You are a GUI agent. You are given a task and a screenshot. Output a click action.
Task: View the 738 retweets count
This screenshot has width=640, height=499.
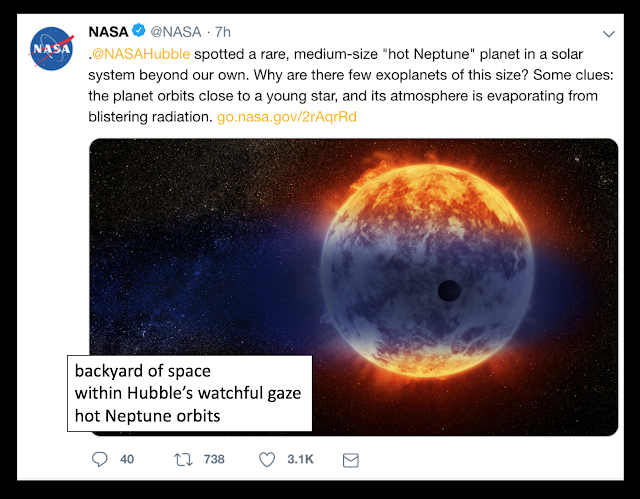[214, 459]
